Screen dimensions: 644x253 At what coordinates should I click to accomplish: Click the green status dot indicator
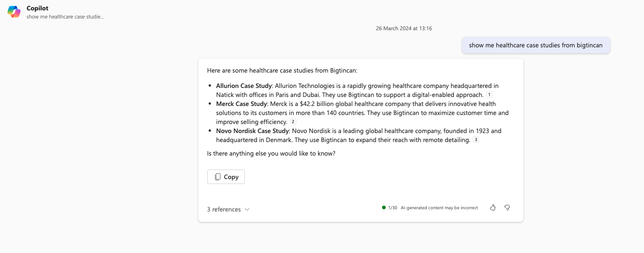click(x=384, y=207)
